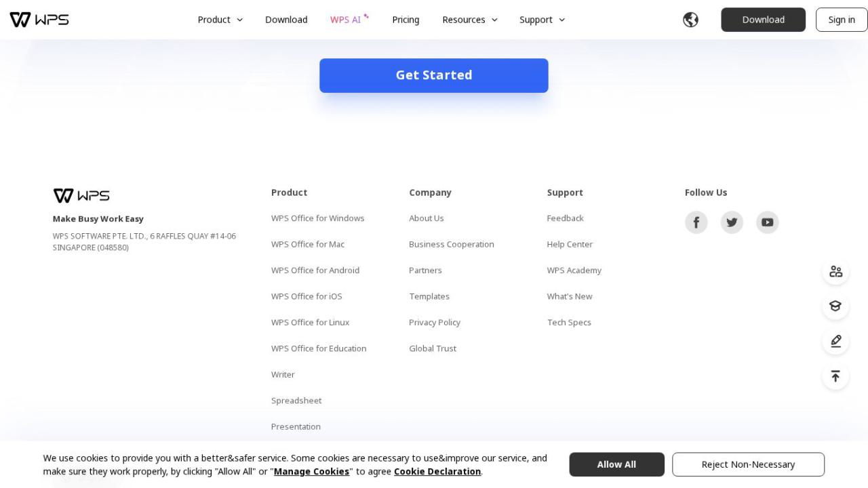The image size is (868, 488).
Task: Click the WPS logo in header
Action: click(x=39, y=20)
